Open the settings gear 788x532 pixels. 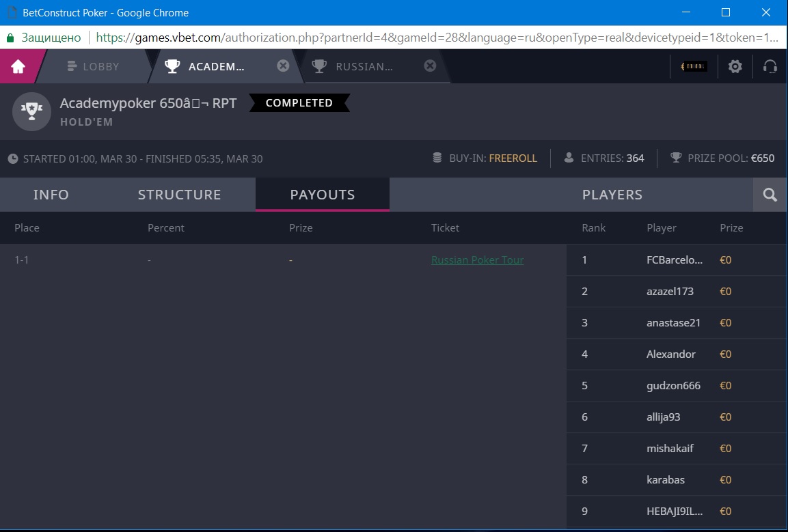[x=735, y=66]
